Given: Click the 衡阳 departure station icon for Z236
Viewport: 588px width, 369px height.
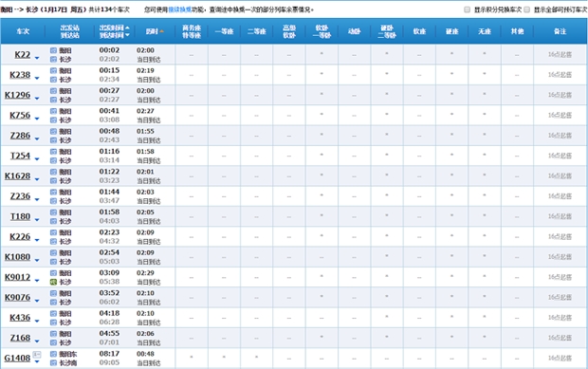Looking at the screenshot, I should tap(53, 192).
